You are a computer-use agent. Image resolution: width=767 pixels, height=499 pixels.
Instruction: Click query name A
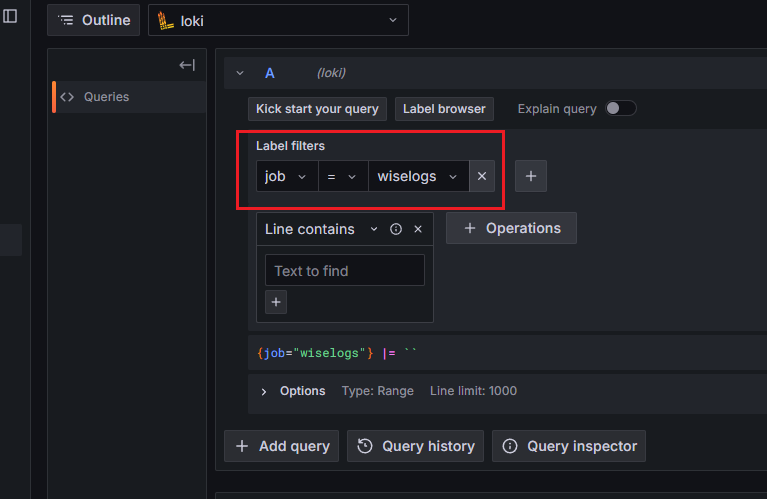pyautogui.click(x=270, y=73)
